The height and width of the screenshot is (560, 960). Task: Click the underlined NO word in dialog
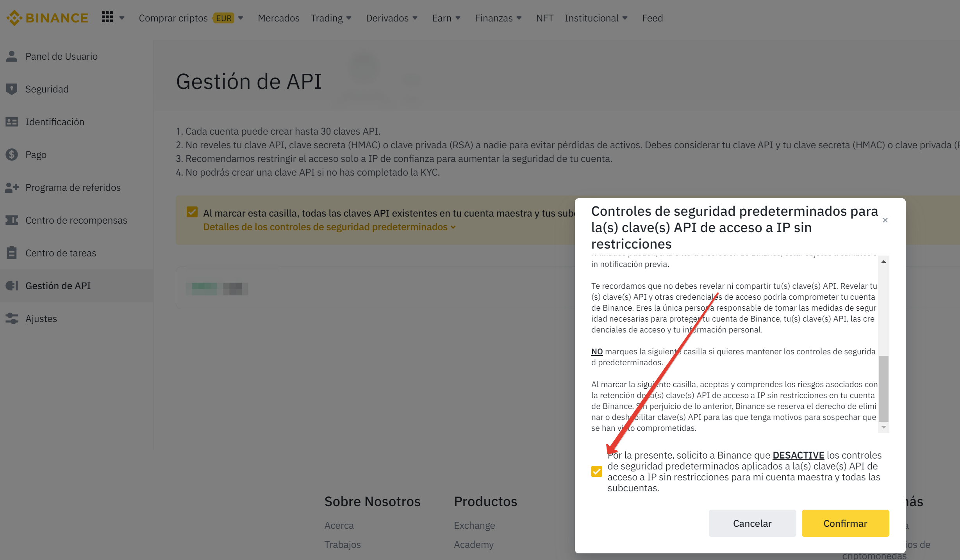(597, 351)
